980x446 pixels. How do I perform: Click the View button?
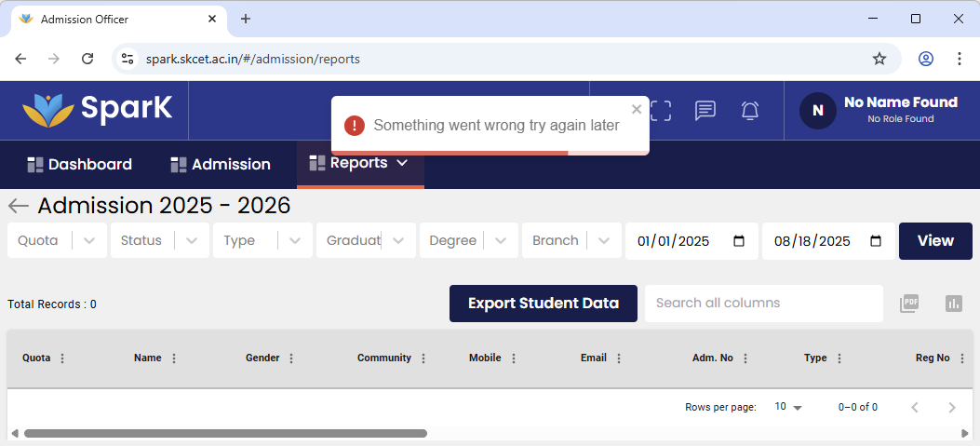coord(934,240)
